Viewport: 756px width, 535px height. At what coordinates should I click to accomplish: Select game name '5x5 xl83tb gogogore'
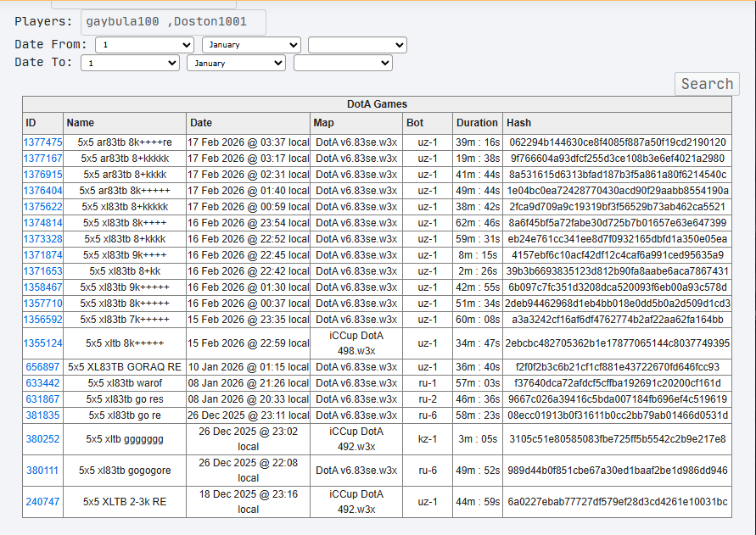pos(125,471)
